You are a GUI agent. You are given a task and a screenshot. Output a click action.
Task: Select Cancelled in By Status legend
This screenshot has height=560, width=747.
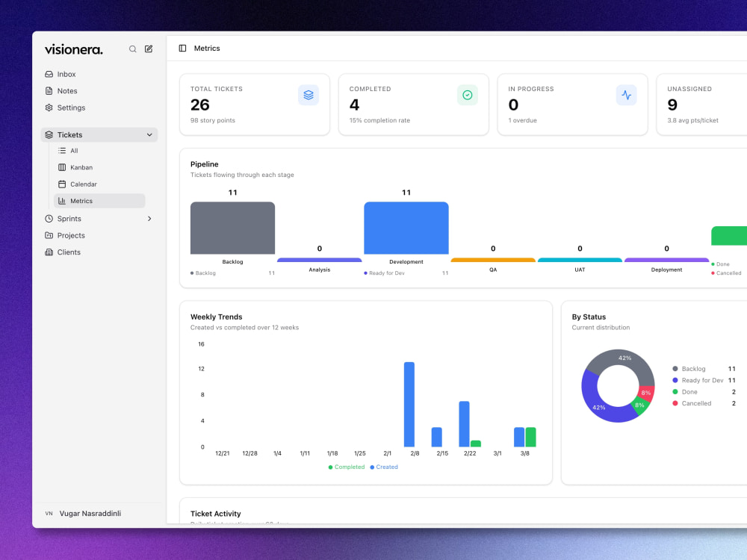click(x=704, y=403)
